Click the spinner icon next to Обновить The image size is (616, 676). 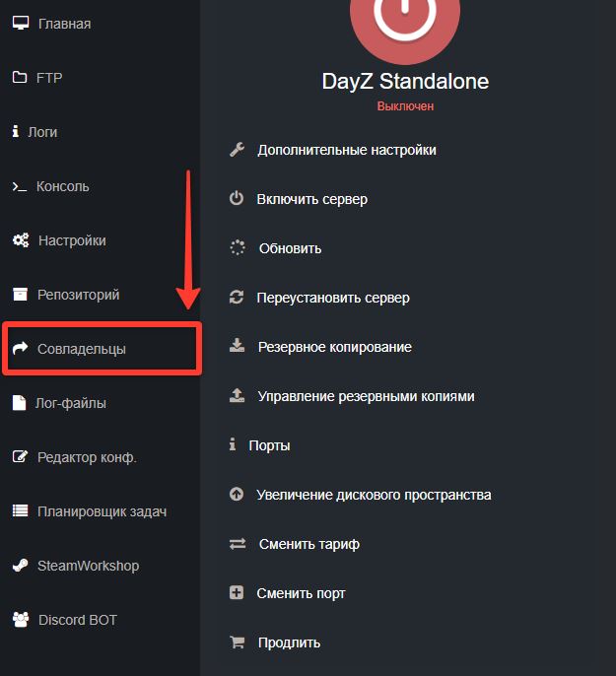pos(237,248)
